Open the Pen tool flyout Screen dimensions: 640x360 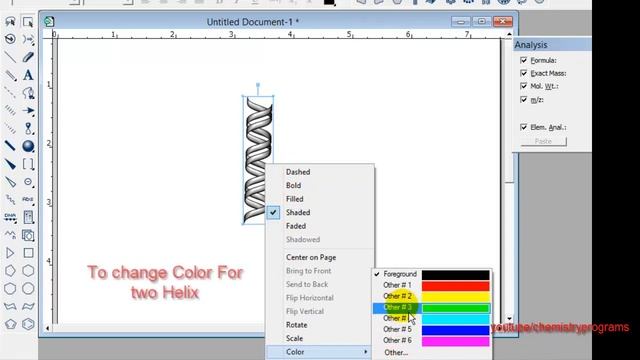point(28,93)
